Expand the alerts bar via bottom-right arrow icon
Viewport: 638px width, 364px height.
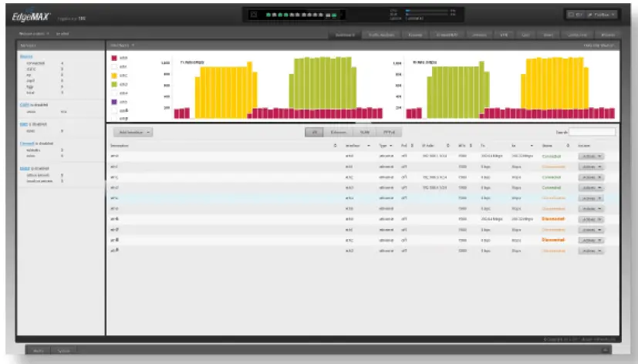606,350
